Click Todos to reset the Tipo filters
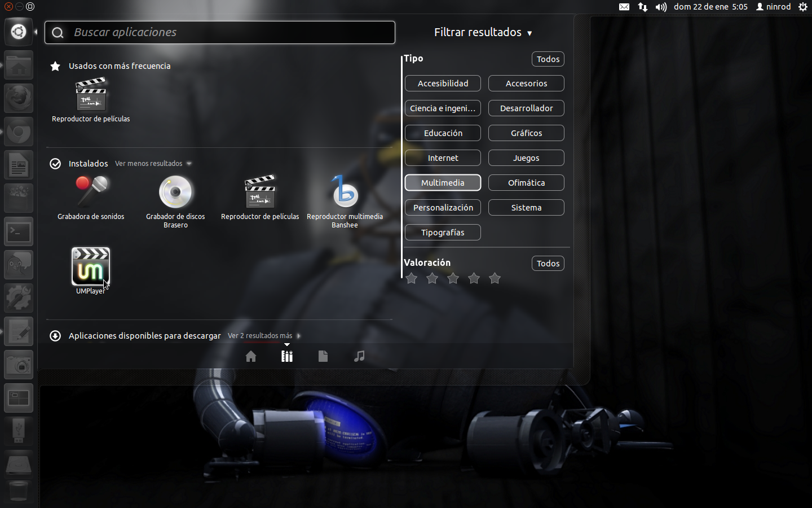Viewport: 812px width, 508px height. (547, 59)
